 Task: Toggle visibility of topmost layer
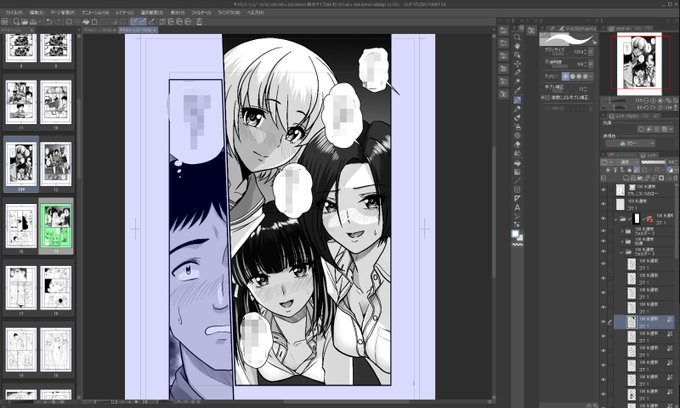[603, 189]
